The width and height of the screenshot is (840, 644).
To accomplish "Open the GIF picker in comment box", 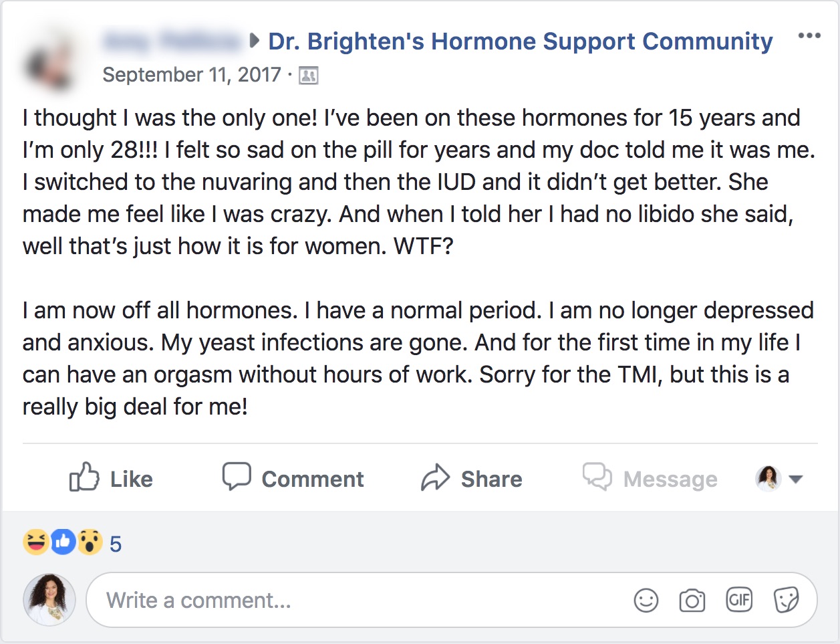I will tap(739, 600).
